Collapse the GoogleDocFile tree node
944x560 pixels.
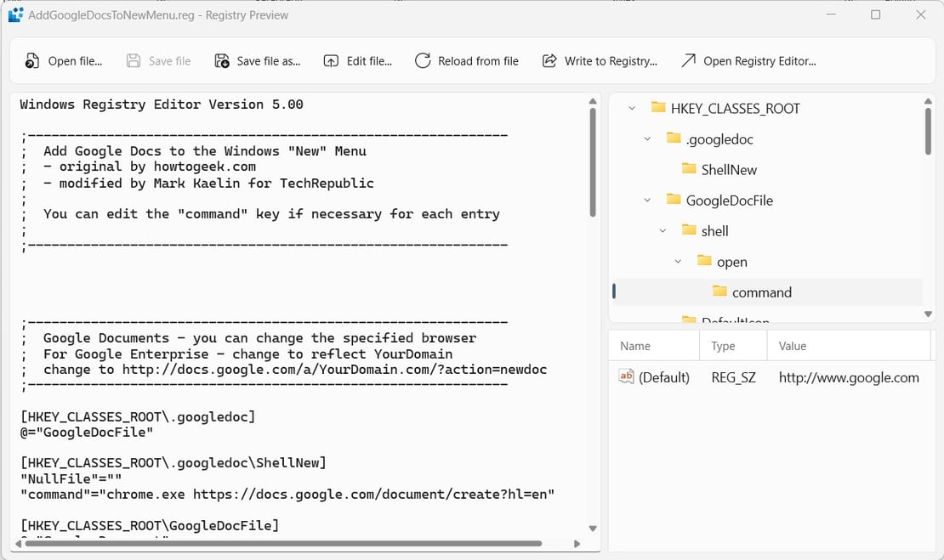click(x=647, y=201)
